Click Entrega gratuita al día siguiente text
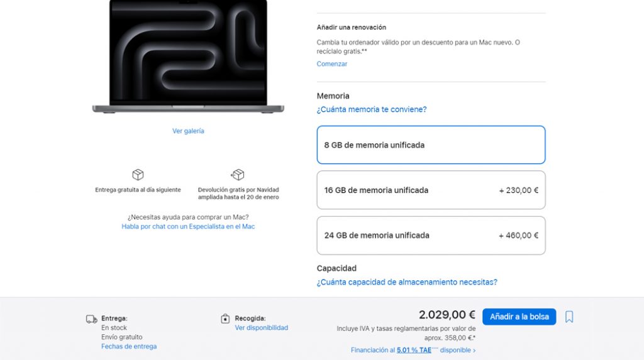 (x=138, y=190)
